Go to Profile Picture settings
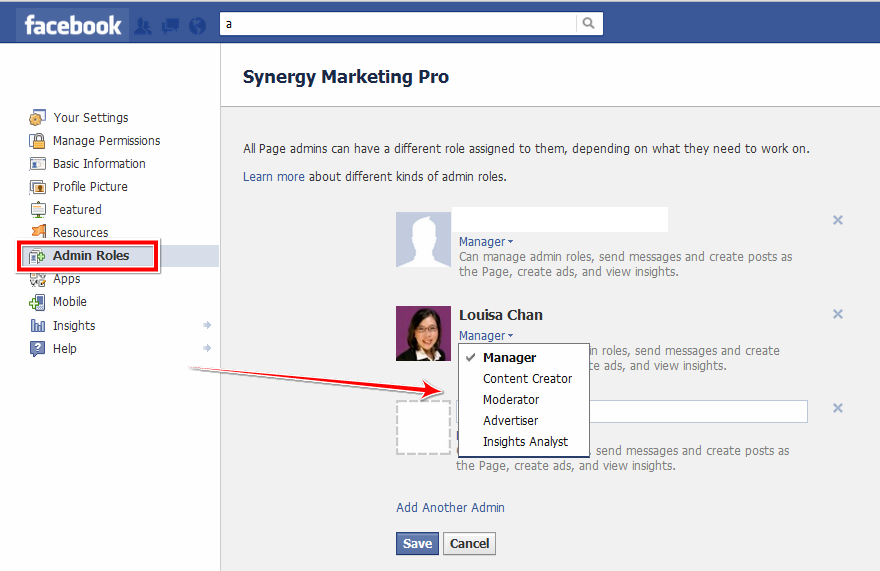The height and width of the screenshot is (571, 880). pos(90,186)
